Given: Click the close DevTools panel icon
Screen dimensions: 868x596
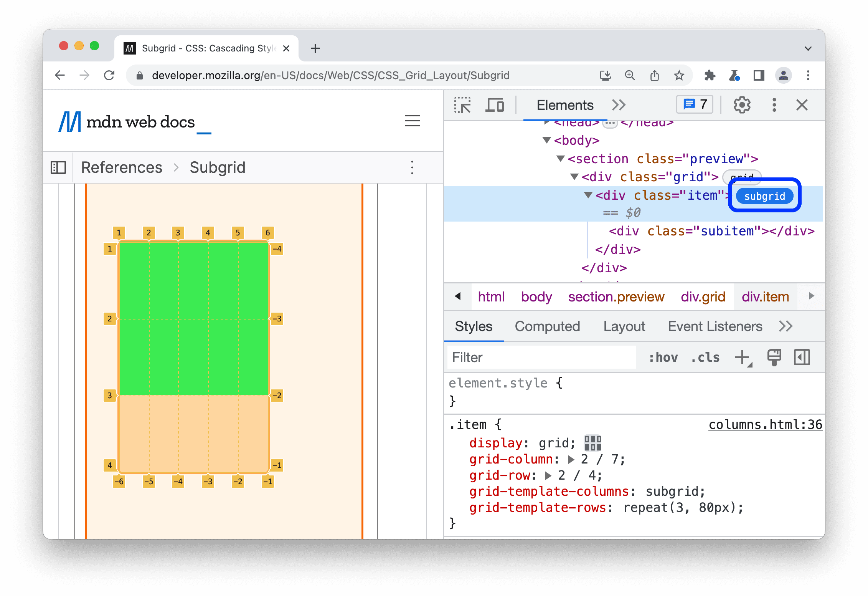Looking at the screenshot, I should (802, 105).
